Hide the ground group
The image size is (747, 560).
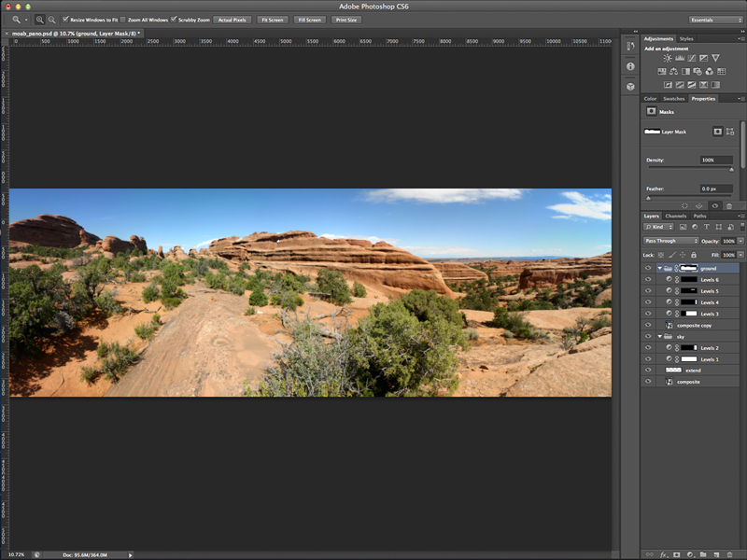(648, 268)
